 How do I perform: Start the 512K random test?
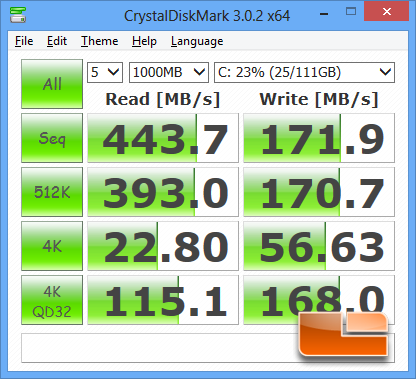pyautogui.click(x=52, y=192)
